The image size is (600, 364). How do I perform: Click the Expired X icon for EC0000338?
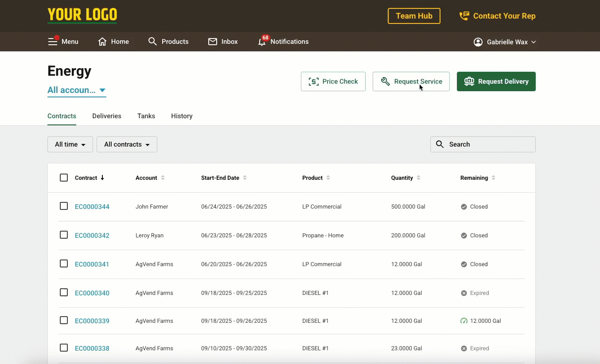pyautogui.click(x=464, y=349)
